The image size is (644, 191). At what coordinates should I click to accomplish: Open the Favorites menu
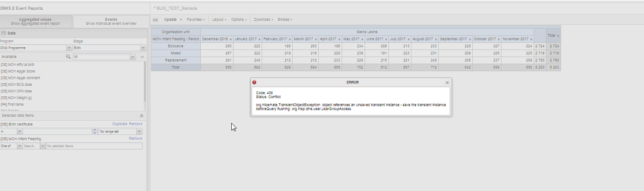(x=196, y=20)
